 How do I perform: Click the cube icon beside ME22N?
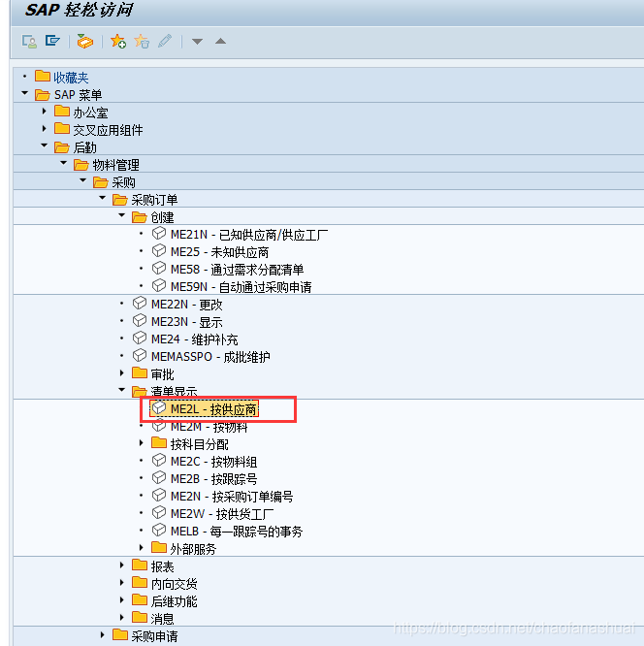coord(140,304)
